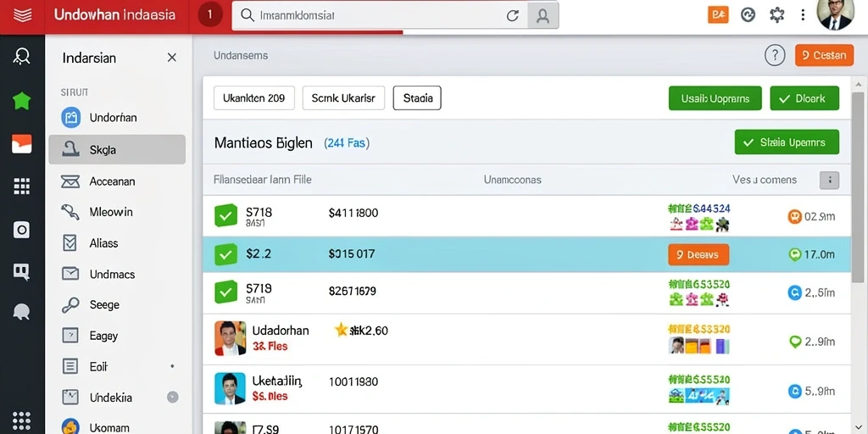Select the green star icon in dark rail
The height and width of the screenshot is (434, 868).
pos(21,101)
